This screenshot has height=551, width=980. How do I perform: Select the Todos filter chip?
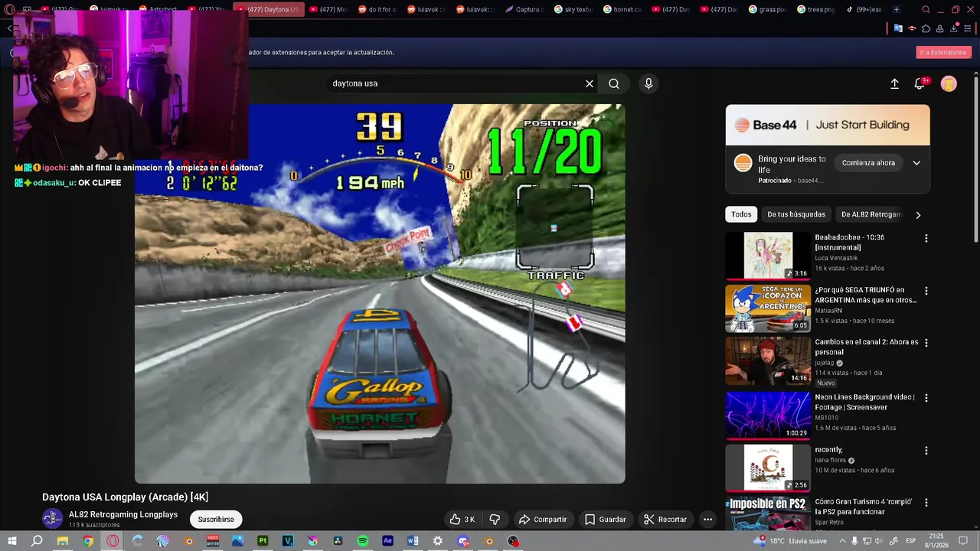(741, 214)
